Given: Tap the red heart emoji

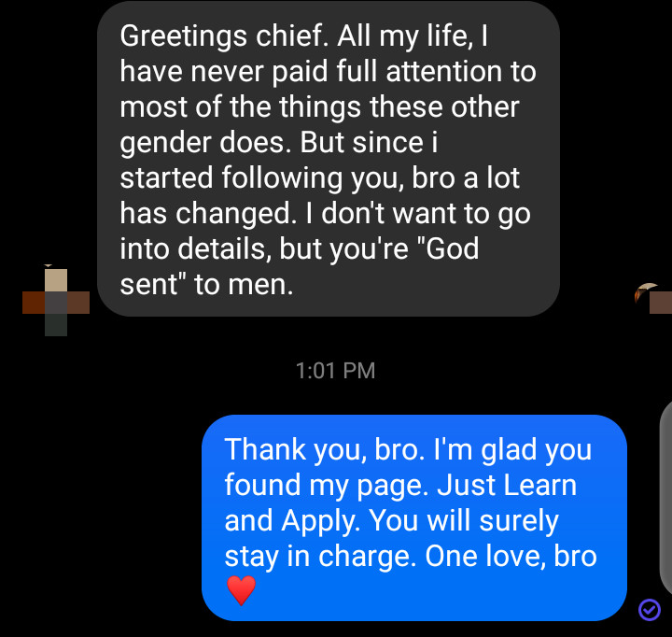Looking at the screenshot, I should (x=242, y=590).
